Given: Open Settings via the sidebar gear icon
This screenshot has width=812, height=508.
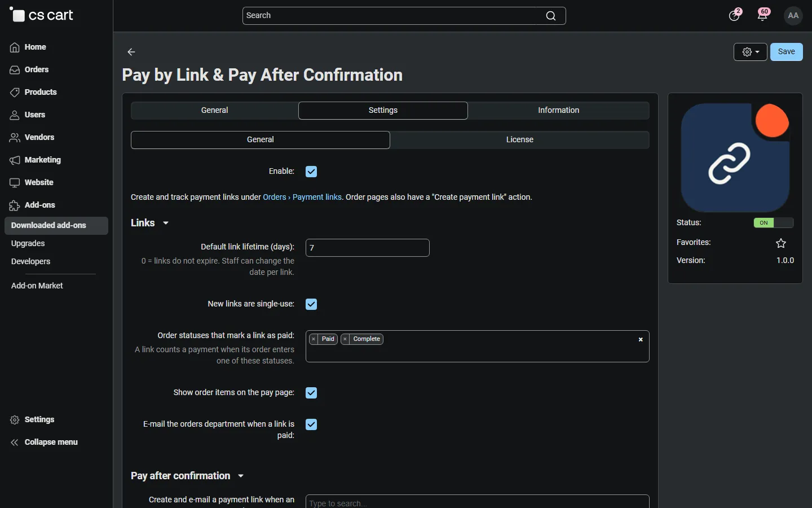Looking at the screenshot, I should 15,420.
